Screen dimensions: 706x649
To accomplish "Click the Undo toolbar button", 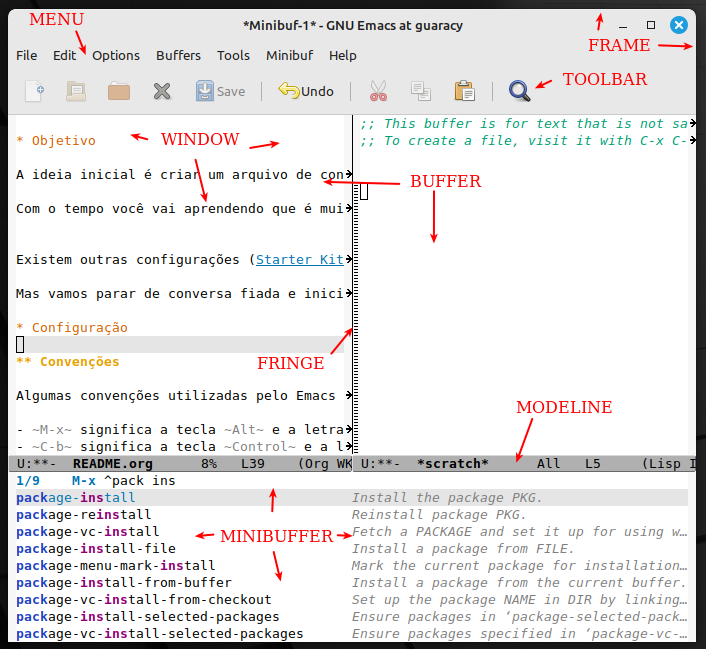I will tap(306, 91).
